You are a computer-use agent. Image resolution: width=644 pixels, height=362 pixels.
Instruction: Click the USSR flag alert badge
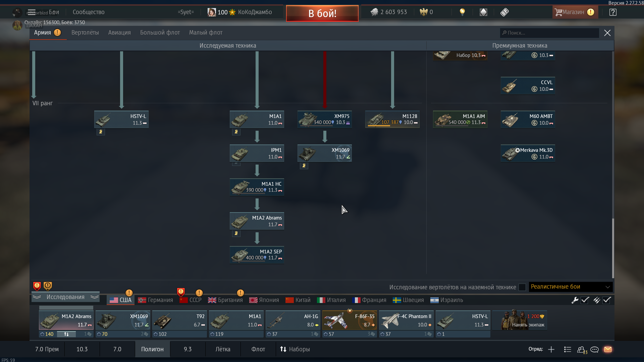pos(181,292)
